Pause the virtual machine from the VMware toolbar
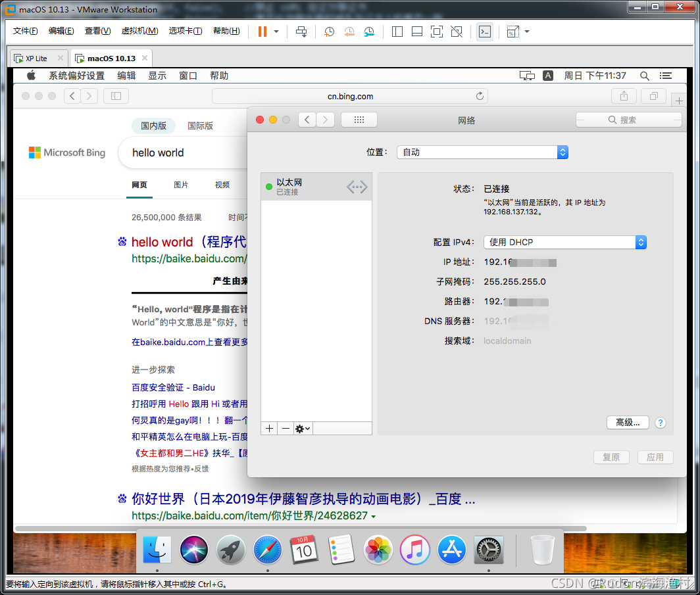The width and height of the screenshot is (700, 595). tap(262, 31)
